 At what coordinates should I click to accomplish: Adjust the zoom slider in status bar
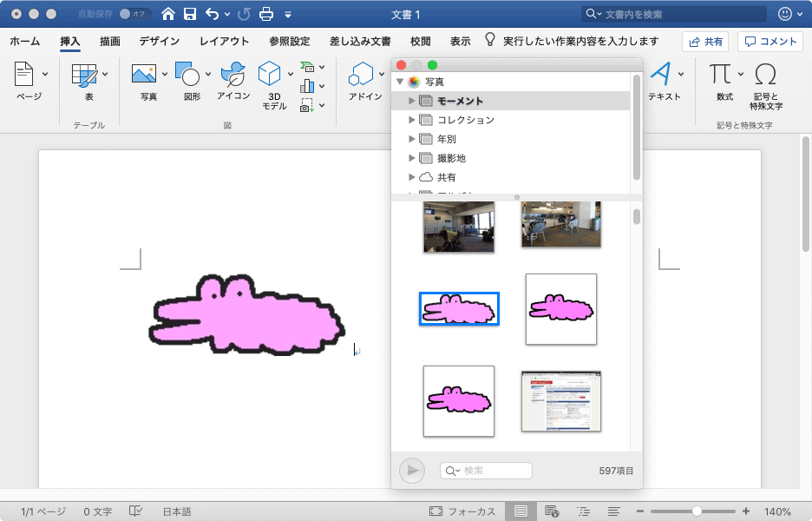pyautogui.click(x=697, y=511)
